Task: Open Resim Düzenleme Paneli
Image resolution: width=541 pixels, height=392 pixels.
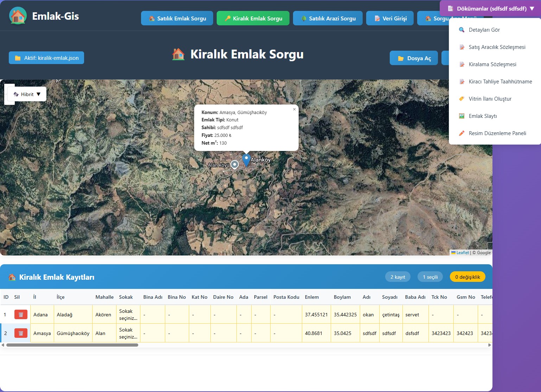Action: [497, 133]
